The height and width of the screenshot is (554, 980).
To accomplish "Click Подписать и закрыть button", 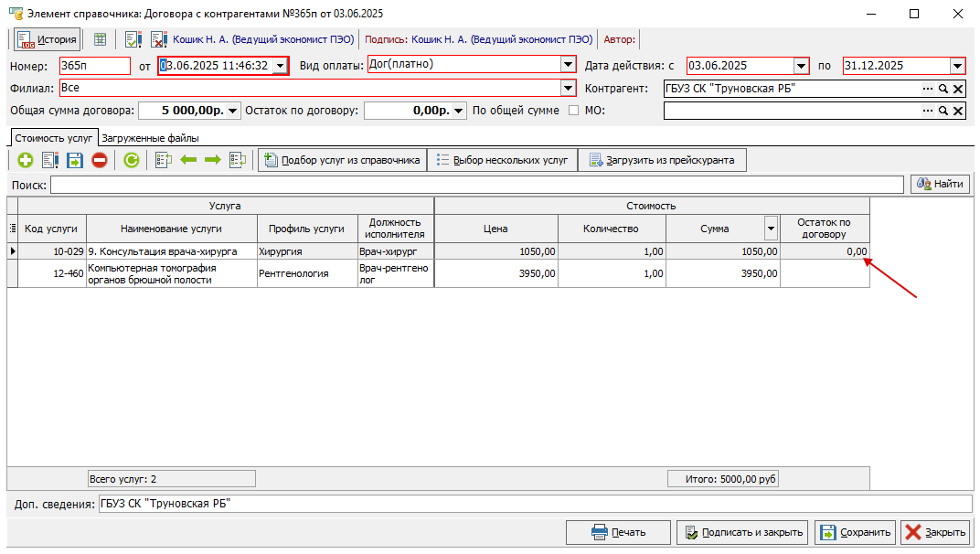I will [x=742, y=532].
